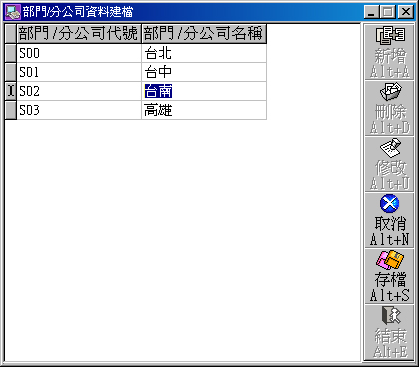
Task: Save with the 存檔 (Alt+S) button
Action: pyautogui.click(x=389, y=276)
